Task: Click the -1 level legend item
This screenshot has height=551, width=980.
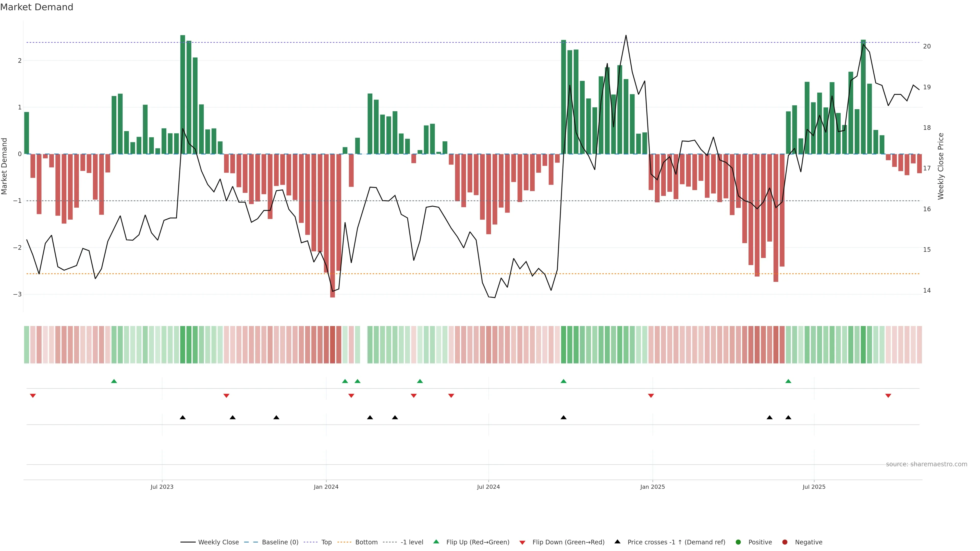Action: tap(412, 542)
